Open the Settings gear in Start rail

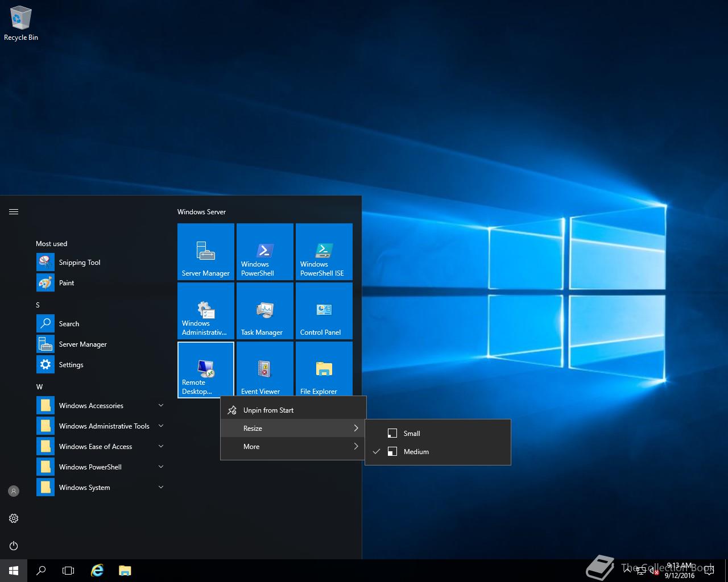pyautogui.click(x=14, y=518)
